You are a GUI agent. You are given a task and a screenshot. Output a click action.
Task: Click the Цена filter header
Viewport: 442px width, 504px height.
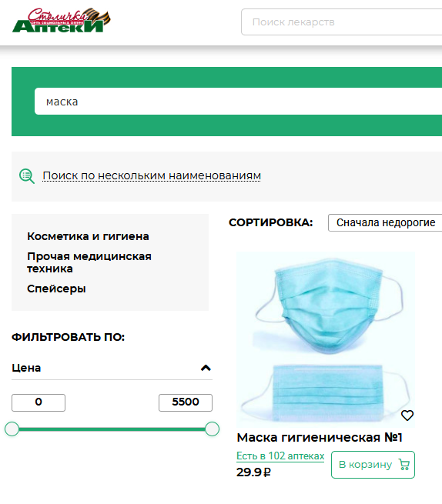click(112, 368)
